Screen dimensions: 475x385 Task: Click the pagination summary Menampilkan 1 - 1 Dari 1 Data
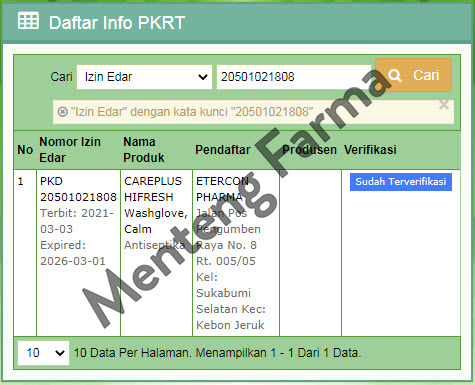click(278, 353)
